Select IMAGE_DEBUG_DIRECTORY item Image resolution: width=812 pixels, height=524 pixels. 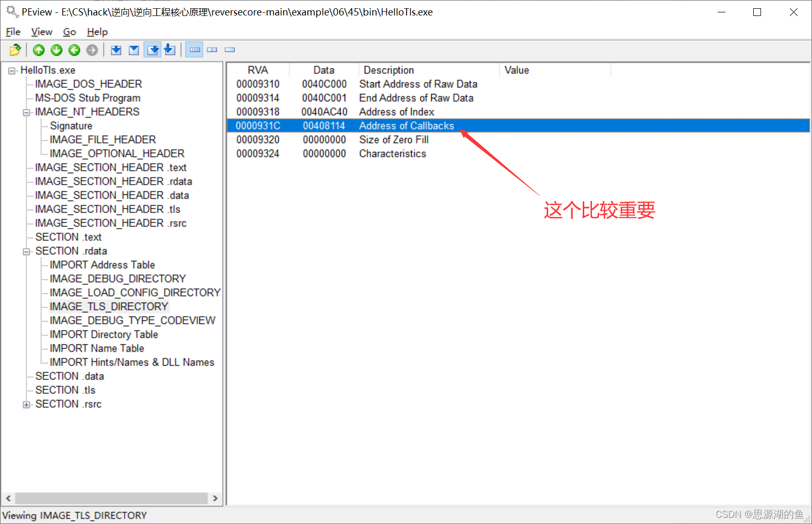click(117, 279)
